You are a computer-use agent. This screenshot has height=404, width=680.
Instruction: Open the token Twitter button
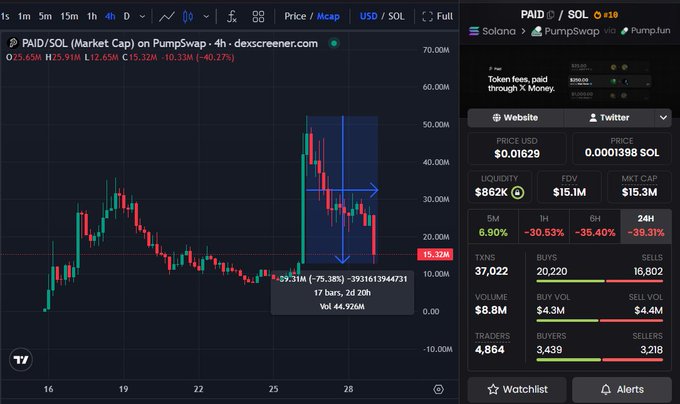[x=609, y=118]
